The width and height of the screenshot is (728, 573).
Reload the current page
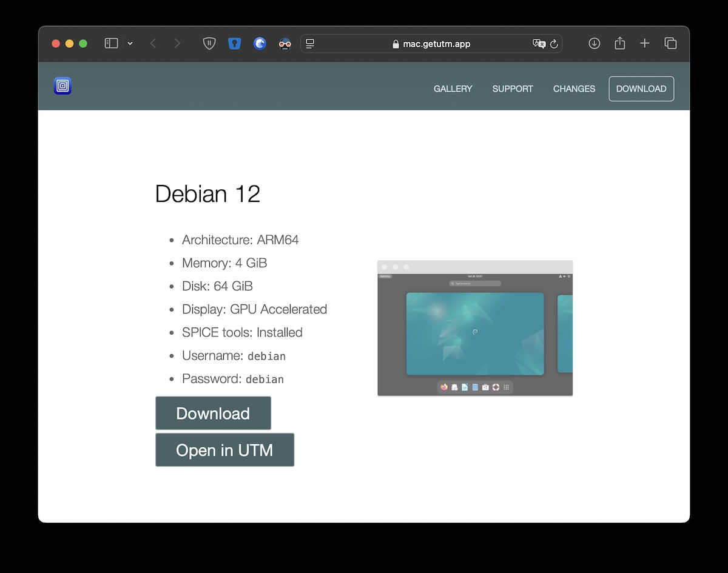tap(554, 44)
